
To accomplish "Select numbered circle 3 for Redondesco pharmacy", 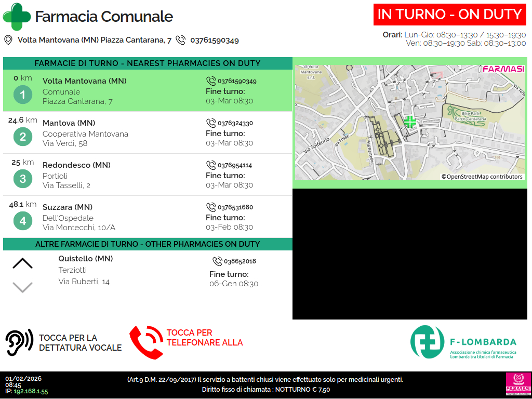I will tap(23, 179).
